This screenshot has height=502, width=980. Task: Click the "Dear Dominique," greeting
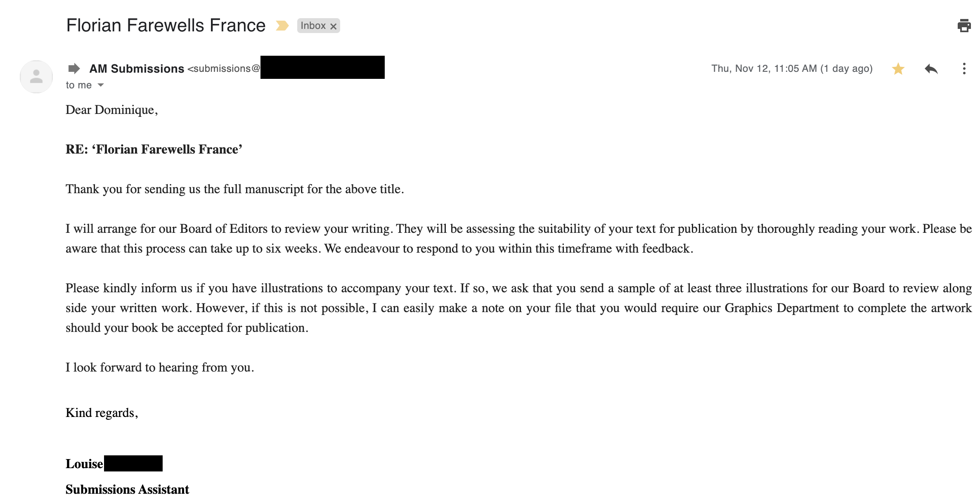point(111,110)
